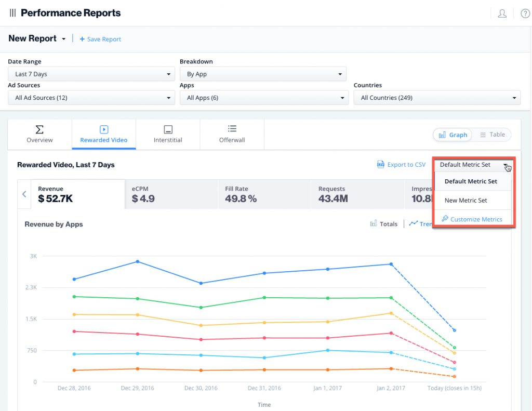This screenshot has height=411, width=532.
Task: Expand the Countries selector
Action: click(x=437, y=97)
